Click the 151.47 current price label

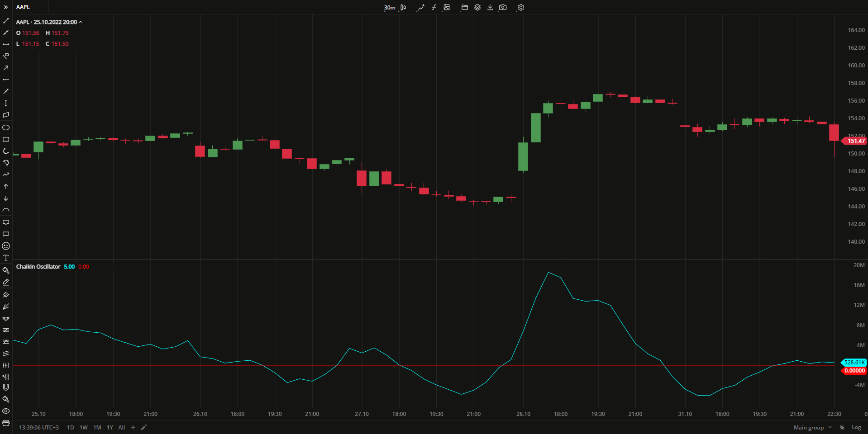(x=854, y=141)
